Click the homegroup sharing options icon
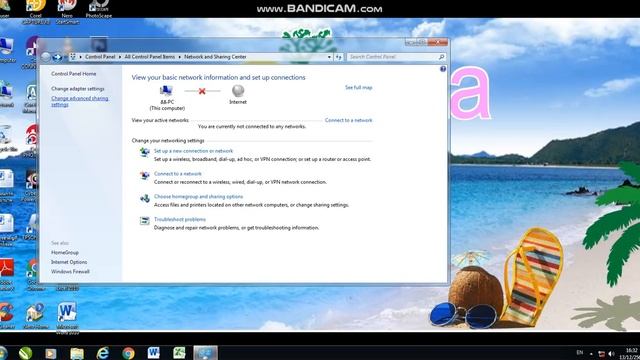This screenshot has height=360, width=640. pos(144,198)
